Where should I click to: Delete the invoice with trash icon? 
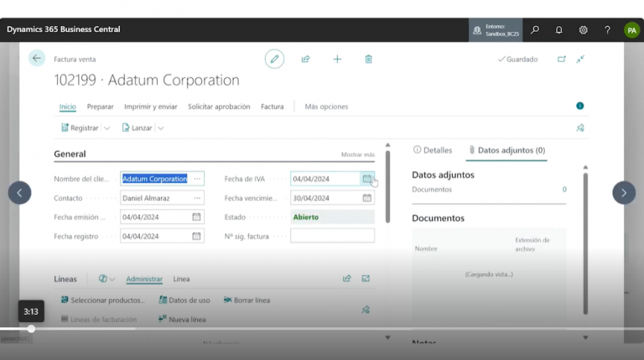(368, 60)
